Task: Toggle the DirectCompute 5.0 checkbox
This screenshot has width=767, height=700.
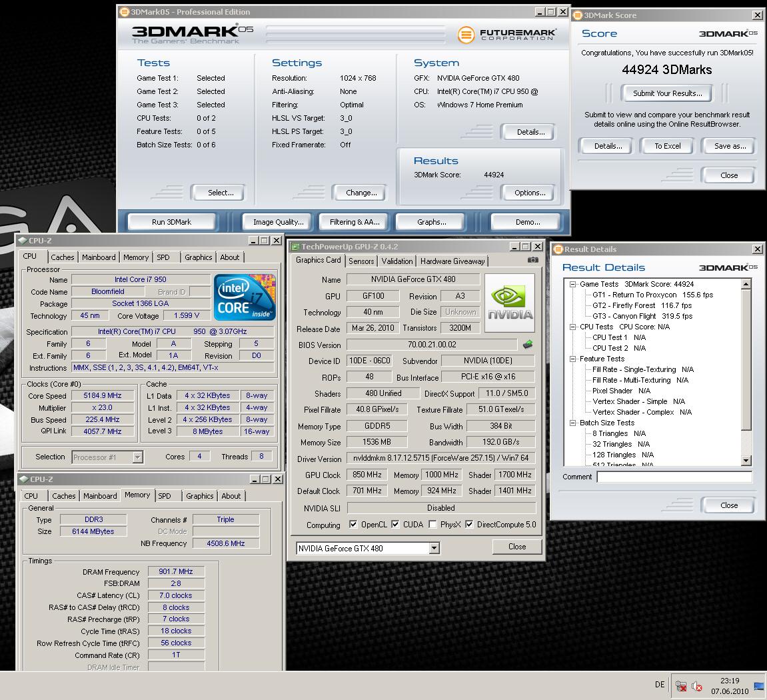Action: [469, 524]
